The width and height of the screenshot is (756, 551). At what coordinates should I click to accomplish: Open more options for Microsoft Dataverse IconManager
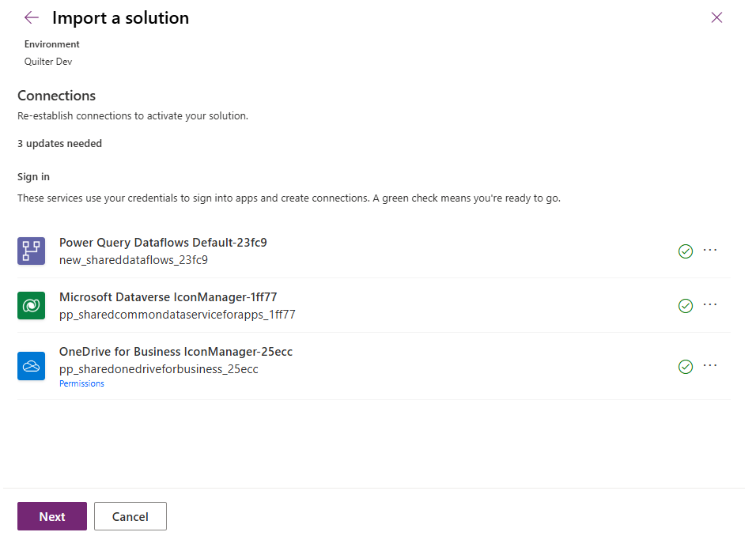click(x=710, y=304)
